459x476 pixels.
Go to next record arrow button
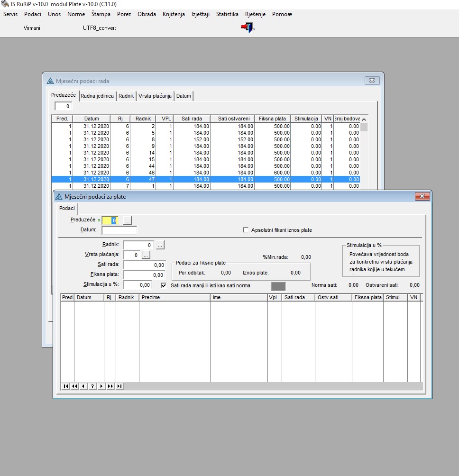click(101, 386)
